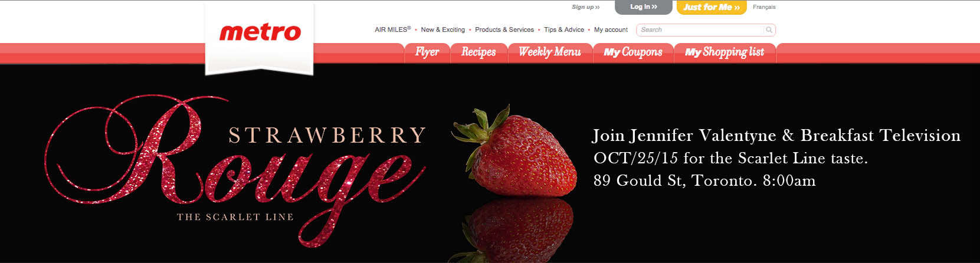Click The Scarlet Line tagline text
This screenshot has height=263, width=980.
235,217
